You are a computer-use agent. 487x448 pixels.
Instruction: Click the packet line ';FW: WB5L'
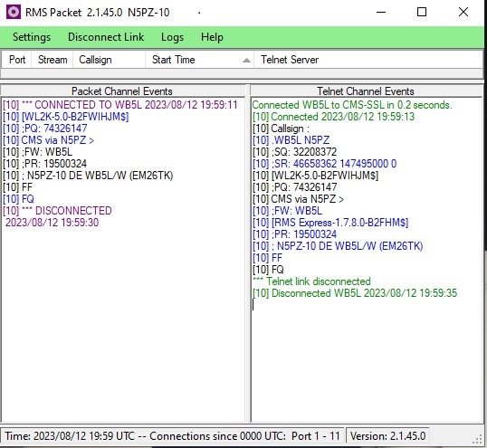point(38,152)
